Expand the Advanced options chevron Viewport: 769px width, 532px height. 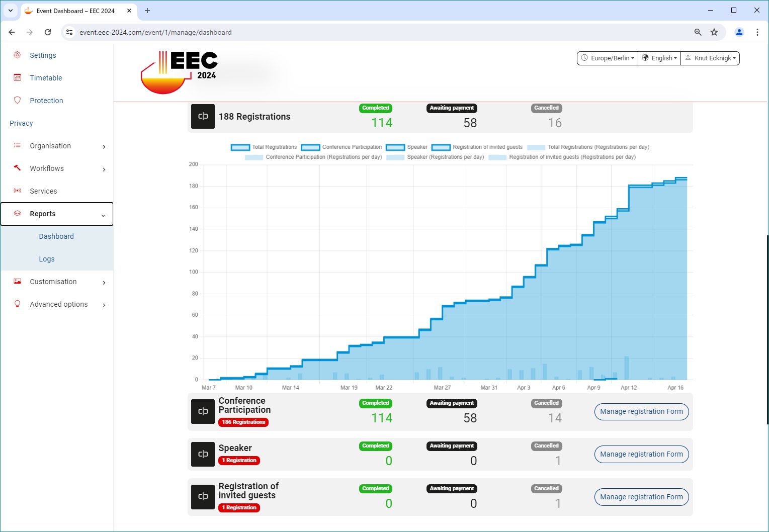point(104,305)
